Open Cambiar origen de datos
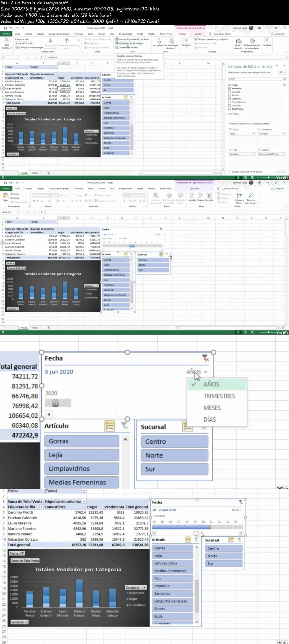289x644 pixels. (x=171, y=43)
